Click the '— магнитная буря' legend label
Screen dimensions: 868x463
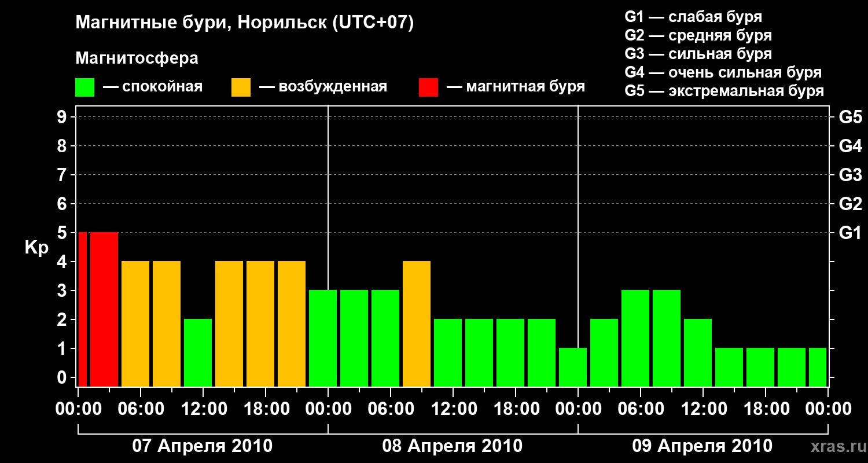pyautogui.click(x=516, y=87)
